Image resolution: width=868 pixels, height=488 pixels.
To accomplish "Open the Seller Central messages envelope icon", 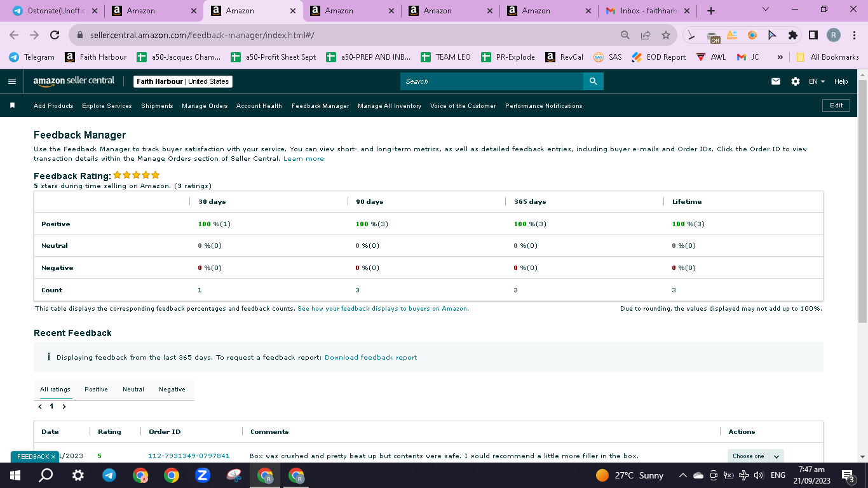I will pyautogui.click(x=776, y=81).
